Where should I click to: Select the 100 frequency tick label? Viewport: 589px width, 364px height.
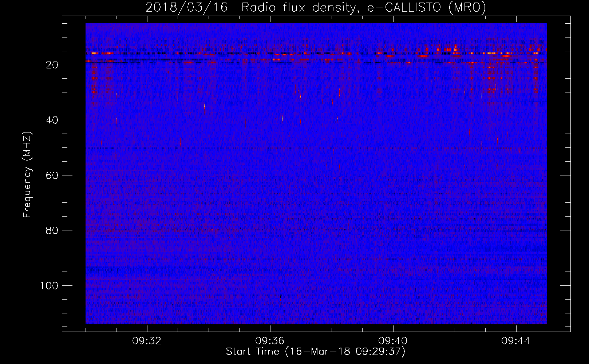(49, 286)
